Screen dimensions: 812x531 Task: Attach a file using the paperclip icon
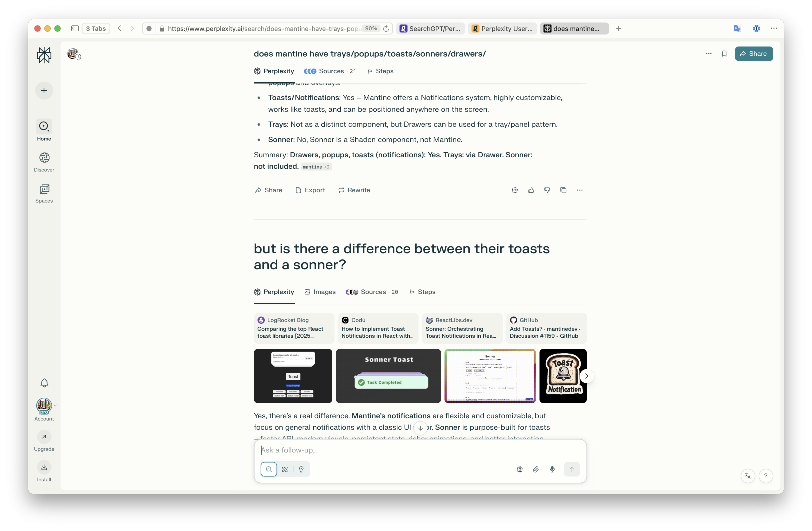pyautogui.click(x=536, y=469)
